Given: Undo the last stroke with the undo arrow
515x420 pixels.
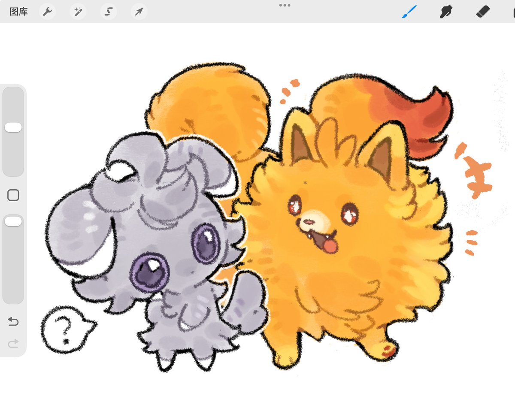Looking at the screenshot, I should pos(13,322).
